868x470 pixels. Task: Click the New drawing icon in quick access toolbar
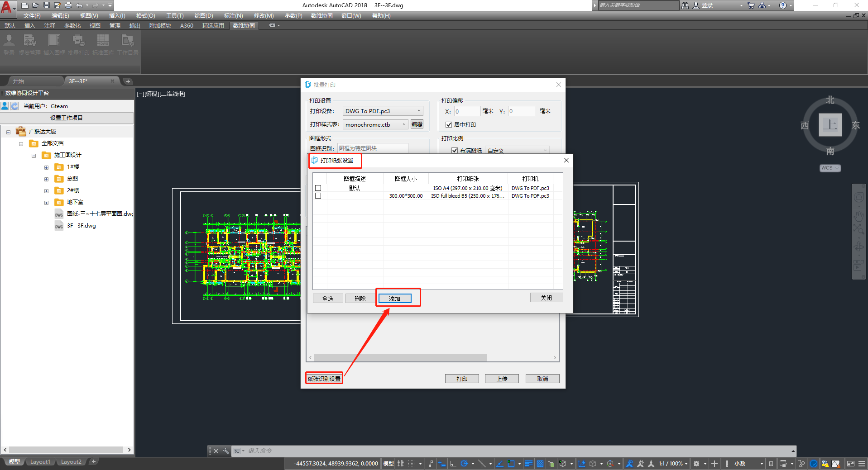point(25,5)
